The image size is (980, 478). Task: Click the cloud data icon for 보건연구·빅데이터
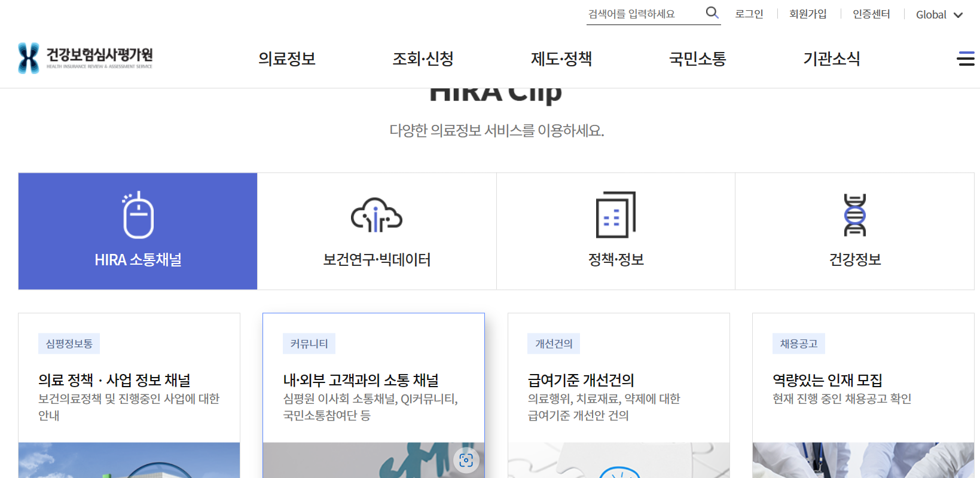377,215
